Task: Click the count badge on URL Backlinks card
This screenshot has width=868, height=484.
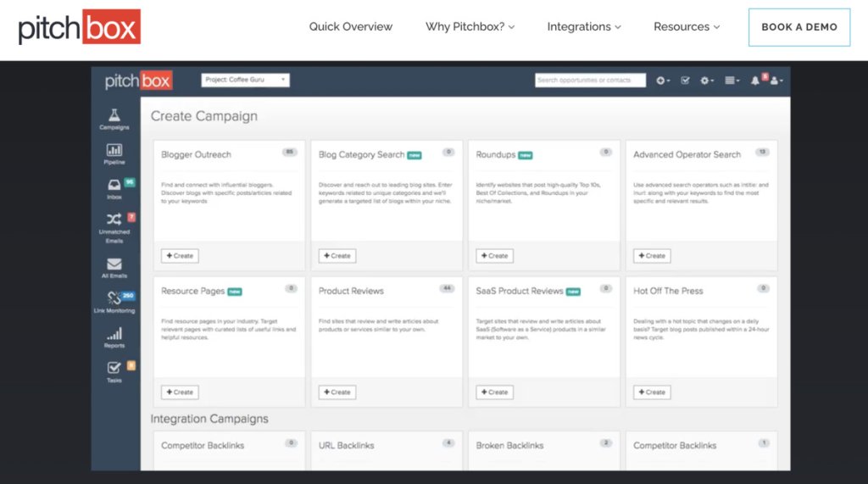Action: (x=448, y=442)
